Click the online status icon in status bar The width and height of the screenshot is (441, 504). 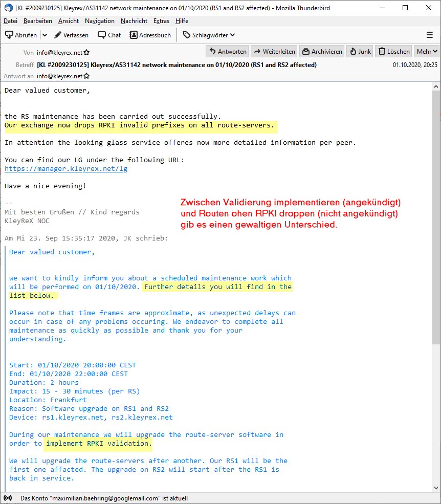pyautogui.click(x=8, y=498)
